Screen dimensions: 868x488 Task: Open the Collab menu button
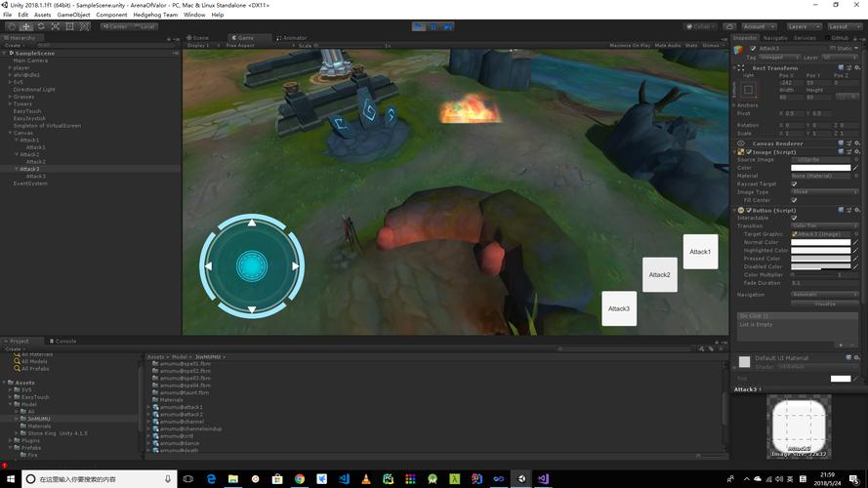tap(701, 26)
